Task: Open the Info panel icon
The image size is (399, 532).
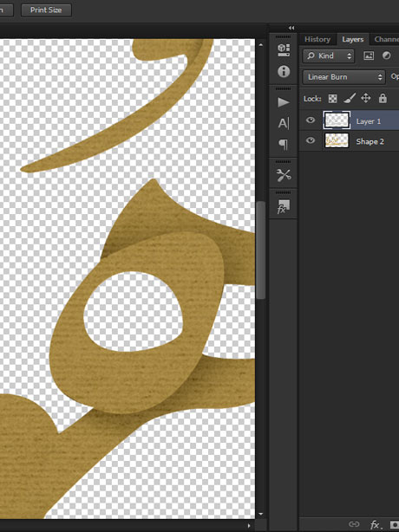Action: coord(284,71)
